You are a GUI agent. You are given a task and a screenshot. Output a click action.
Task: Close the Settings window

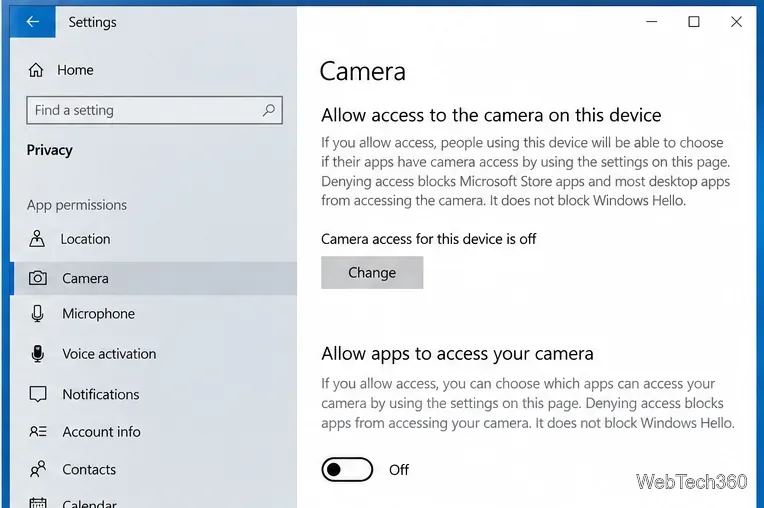(736, 21)
